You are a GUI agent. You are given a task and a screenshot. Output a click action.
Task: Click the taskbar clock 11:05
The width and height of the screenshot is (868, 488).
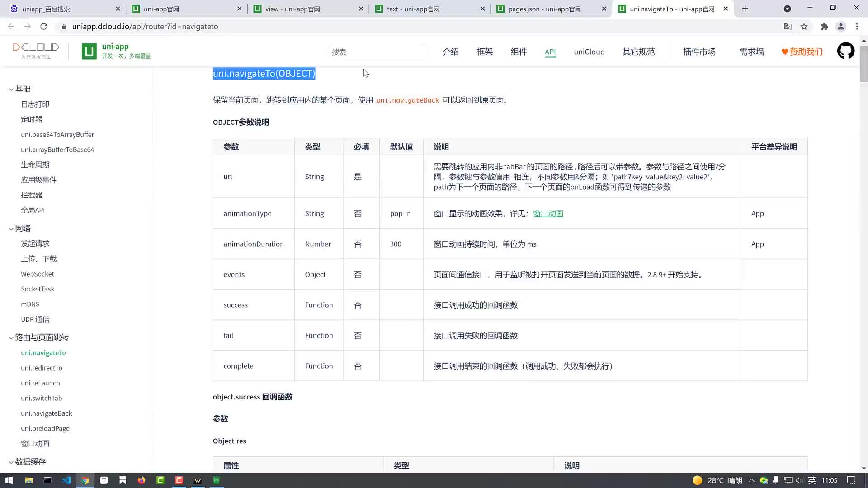(x=829, y=480)
